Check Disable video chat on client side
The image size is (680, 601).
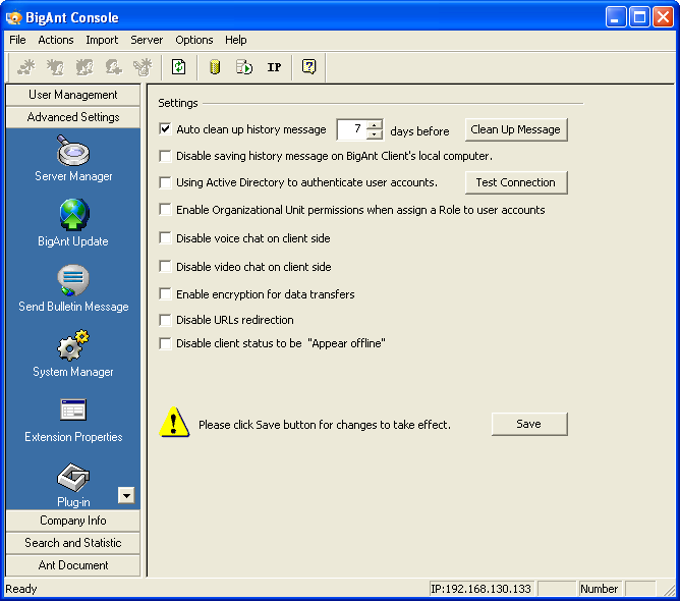[165, 266]
